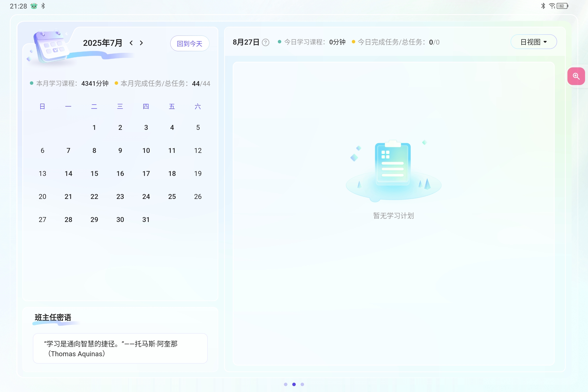Select the third page indicator dot
The width and height of the screenshot is (588, 392).
pyautogui.click(x=302, y=384)
